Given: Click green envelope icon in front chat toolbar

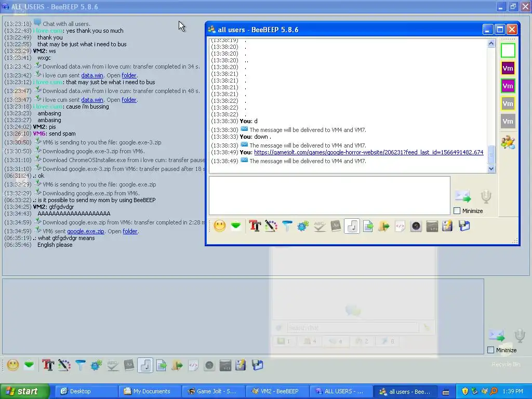Looking at the screenshot, I should (236, 225).
